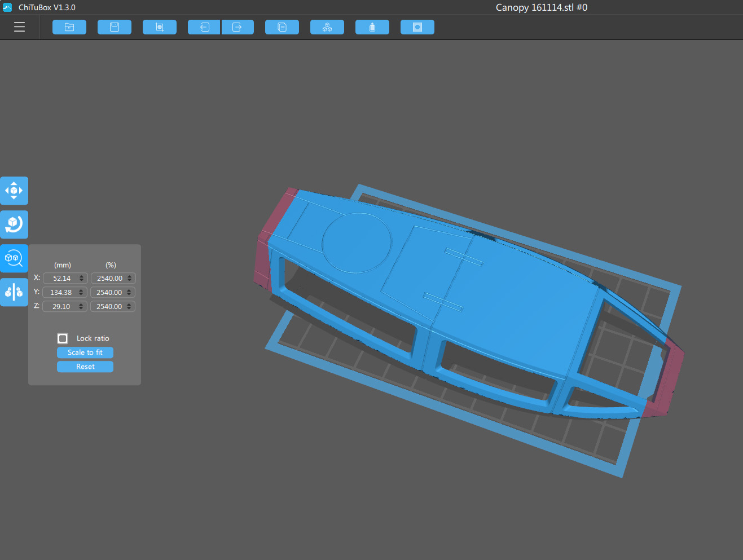This screenshot has width=743, height=560.
Task: Copy the model with the duplicate icon
Action: [282, 27]
